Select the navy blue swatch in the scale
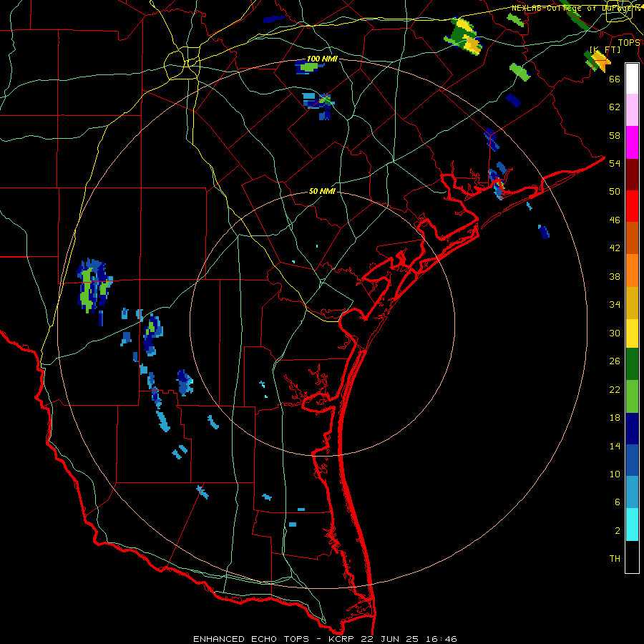Image resolution: width=644 pixels, height=644 pixels. point(632,429)
